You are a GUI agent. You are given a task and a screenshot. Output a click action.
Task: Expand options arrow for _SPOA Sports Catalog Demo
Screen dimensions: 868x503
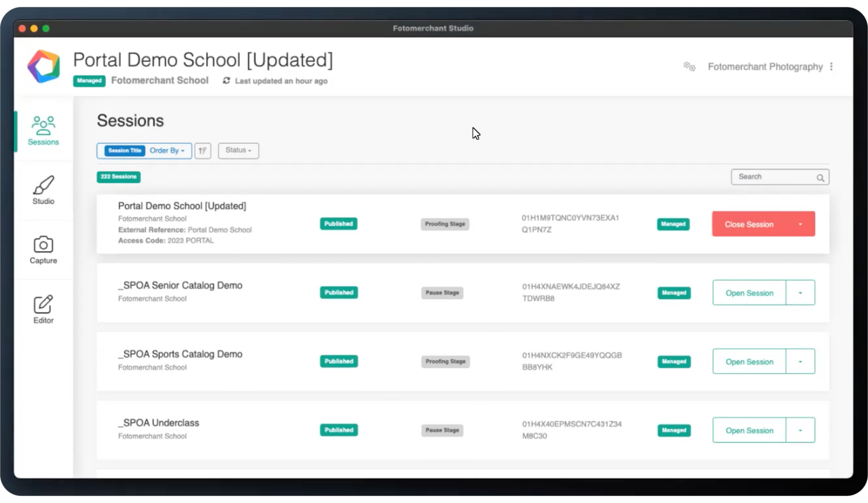pyautogui.click(x=800, y=361)
